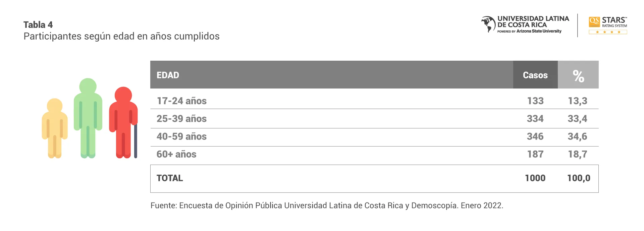The image size is (644, 231).
Task: Click the Arizona State University text
Action: (539, 31)
